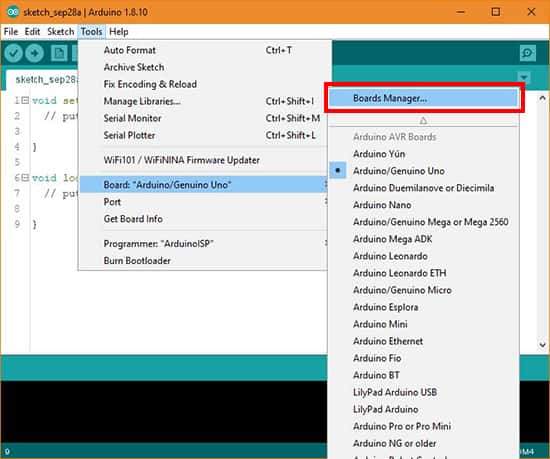Select Arduino Duemilanove or Diecimila board
The height and width of the screenshot is (459, 550).
(x=423, y=188)
